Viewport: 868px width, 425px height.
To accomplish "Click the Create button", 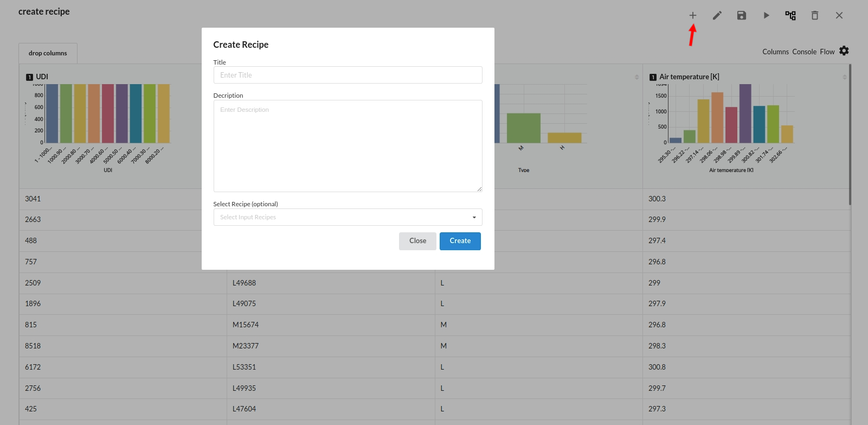I will pos(460,241).
